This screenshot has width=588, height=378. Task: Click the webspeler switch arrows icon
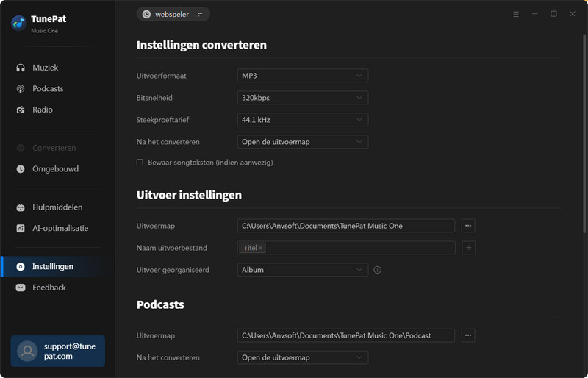point(200,14)
